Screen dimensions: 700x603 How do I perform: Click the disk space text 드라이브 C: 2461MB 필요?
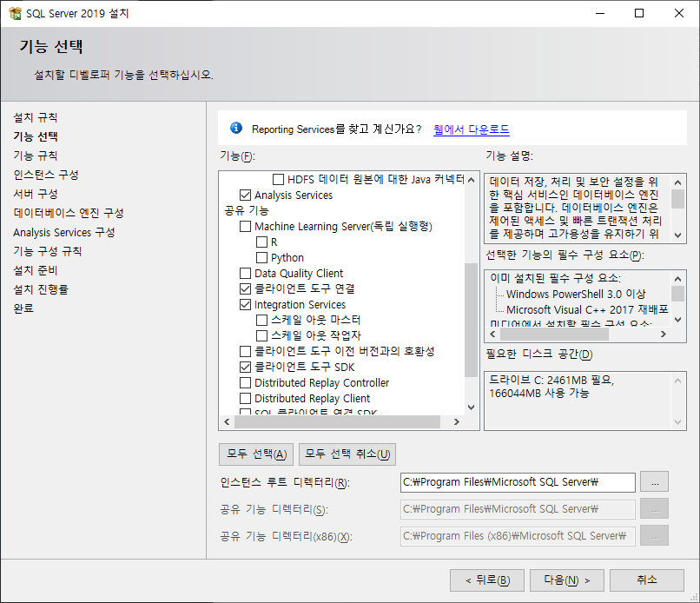[551, 380]
